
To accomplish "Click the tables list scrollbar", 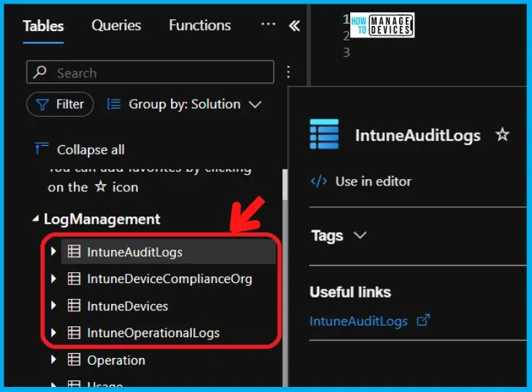I will click(x=285, y=184).
